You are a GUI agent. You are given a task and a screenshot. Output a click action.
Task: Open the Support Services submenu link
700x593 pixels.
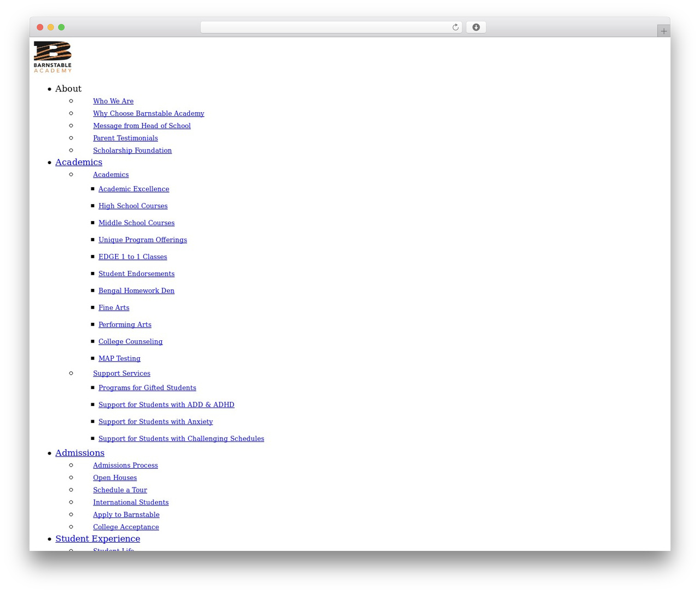pos(121,373)
